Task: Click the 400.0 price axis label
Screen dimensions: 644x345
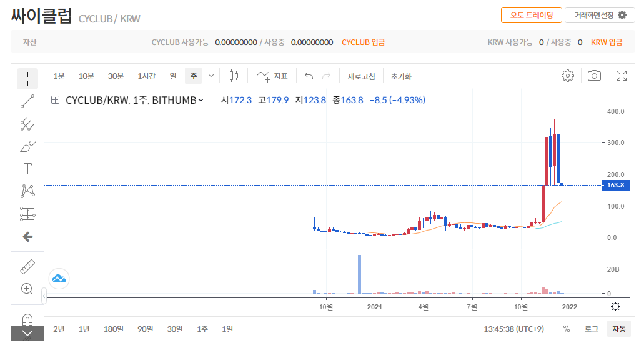Action: click(616, 111)
